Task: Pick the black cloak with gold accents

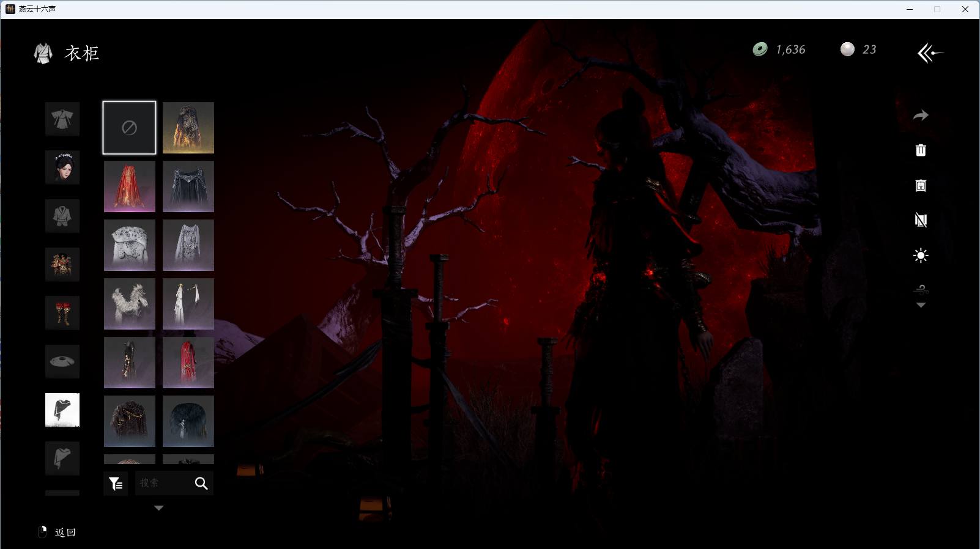Action: (130, 363)
